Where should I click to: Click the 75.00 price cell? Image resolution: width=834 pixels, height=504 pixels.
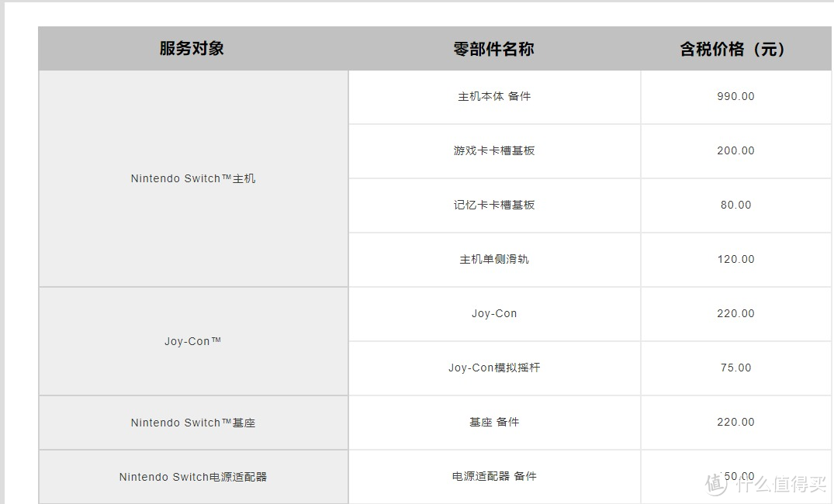click(736, 368)
